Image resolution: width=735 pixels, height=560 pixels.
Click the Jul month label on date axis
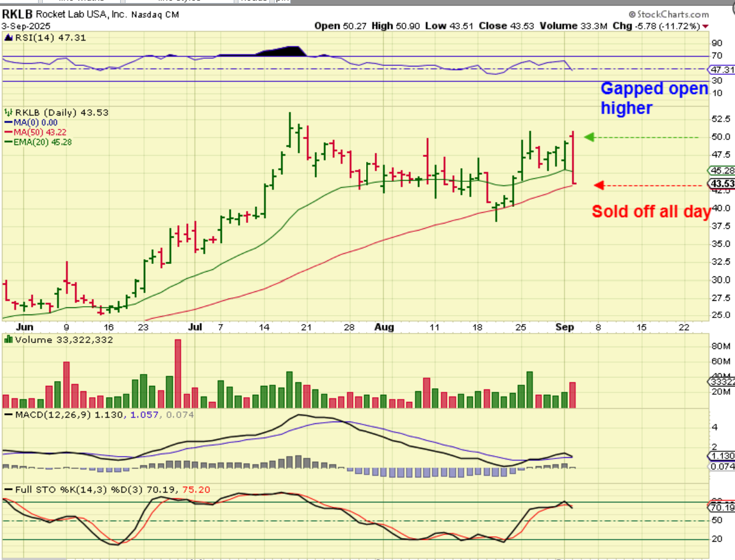194,327
